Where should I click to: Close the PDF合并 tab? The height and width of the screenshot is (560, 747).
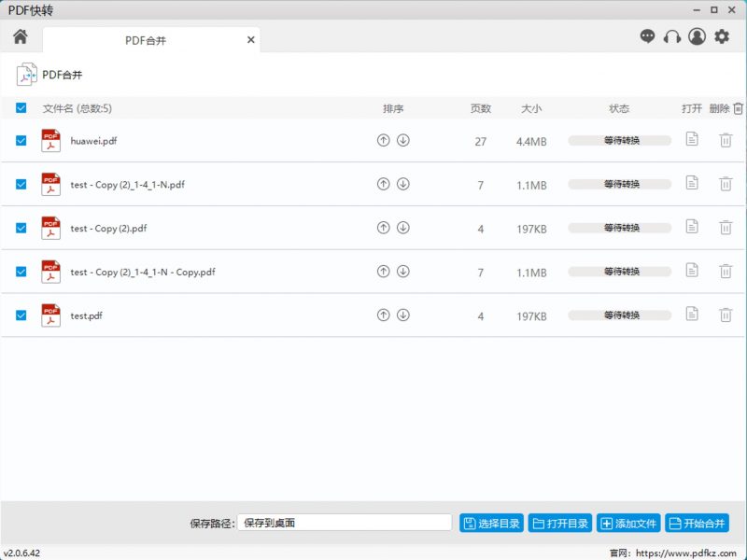click(250, 40)
